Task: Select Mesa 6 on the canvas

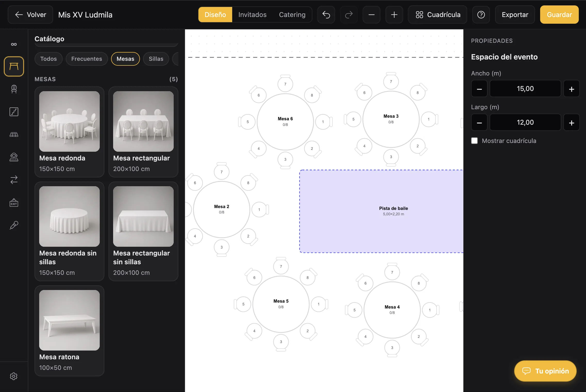Action: pos(285,122)
